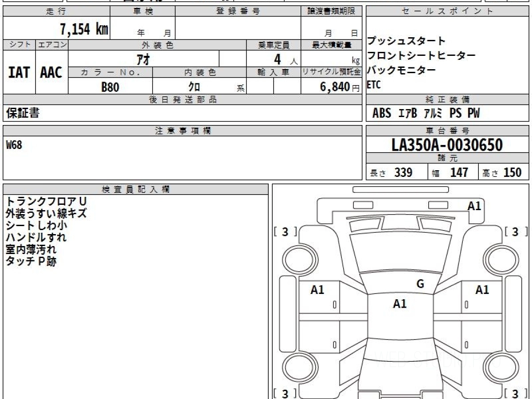Image resolution: width=532 pixels, height=399 pixels.
Task: Click the PS equipment label
Action: click(455, 113)
